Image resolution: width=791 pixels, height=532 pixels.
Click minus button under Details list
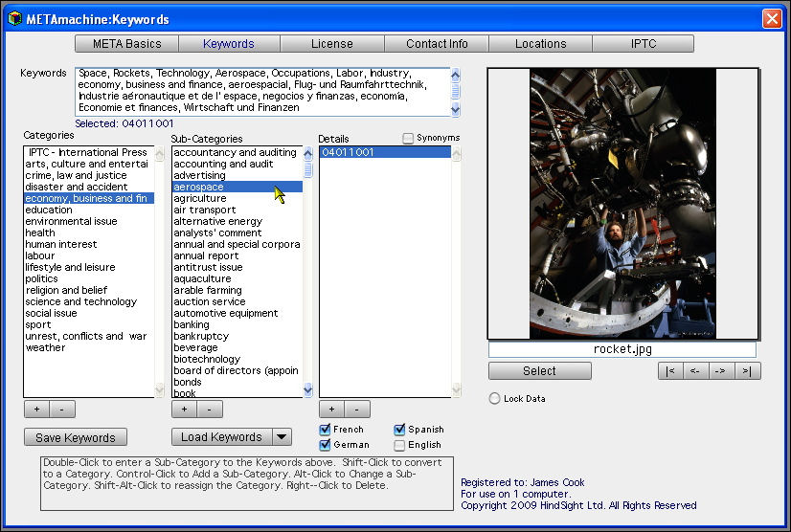pyautogui.click(x=357, y=410)
